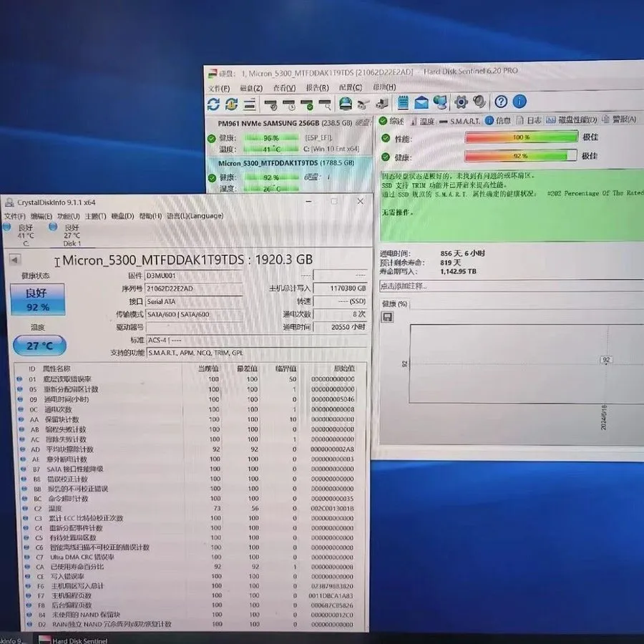Image resolution: width=644 pixels, height=644 pixels.
Task: Click the blue notepad report icon
Action: click(404, 102)
